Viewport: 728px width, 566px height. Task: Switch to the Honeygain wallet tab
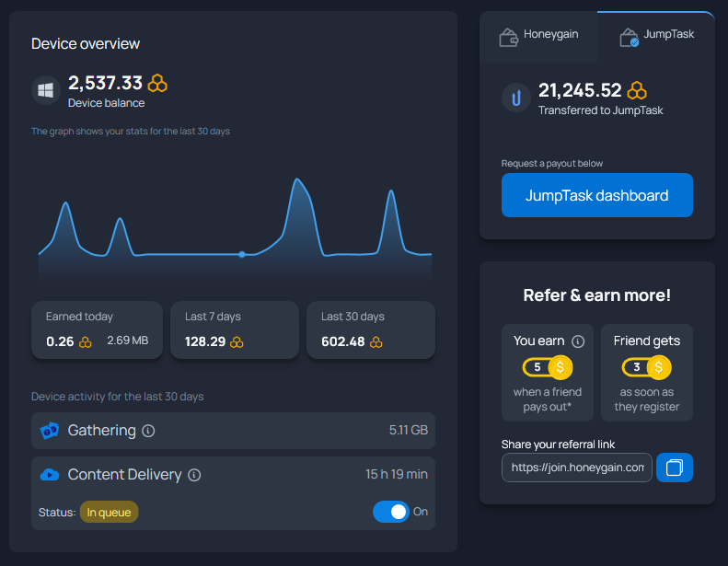coord(538,37)
